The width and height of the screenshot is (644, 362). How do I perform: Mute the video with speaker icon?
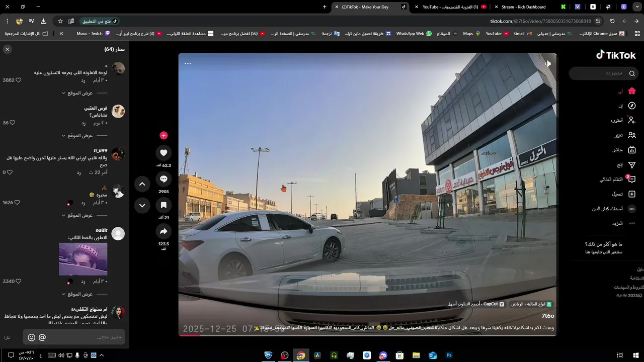(x=548, y=64)
